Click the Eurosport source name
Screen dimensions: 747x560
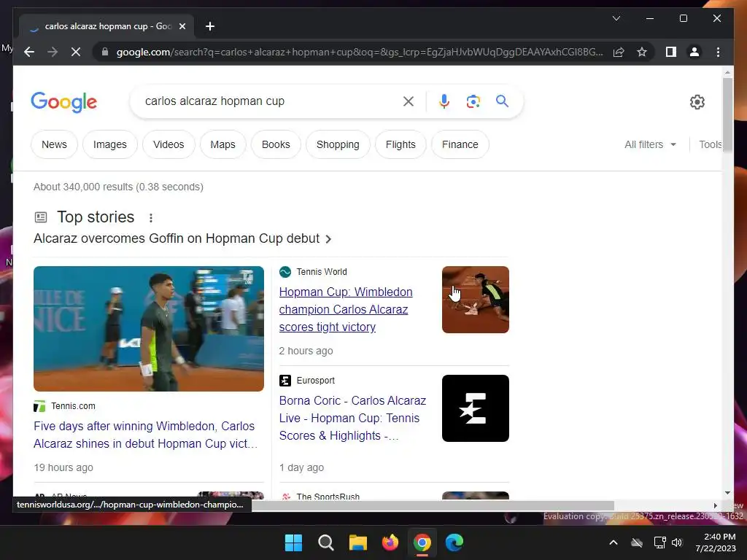pos(315,381)
